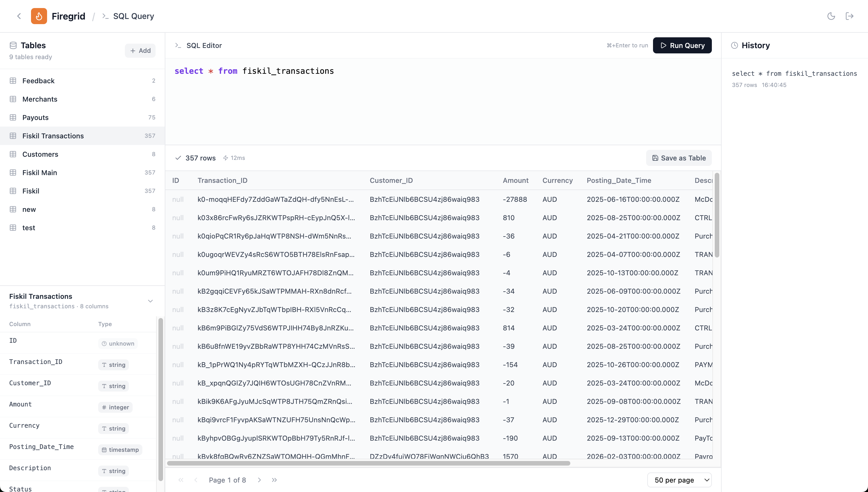The image size is (868, 492).
Task: Click the Tables database icon in sidebar
Action: 13,45
